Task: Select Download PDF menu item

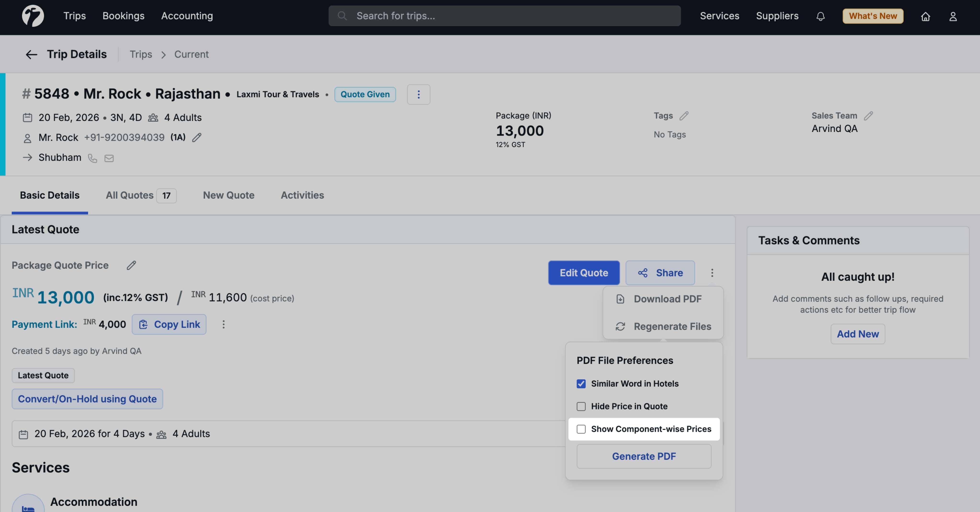Action: 667,299
